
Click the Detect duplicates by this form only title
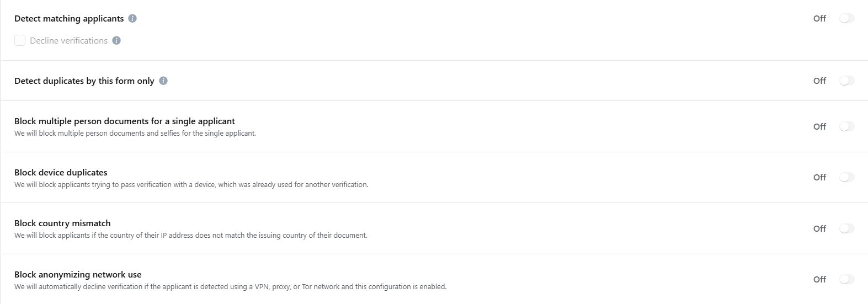point(84,81)
